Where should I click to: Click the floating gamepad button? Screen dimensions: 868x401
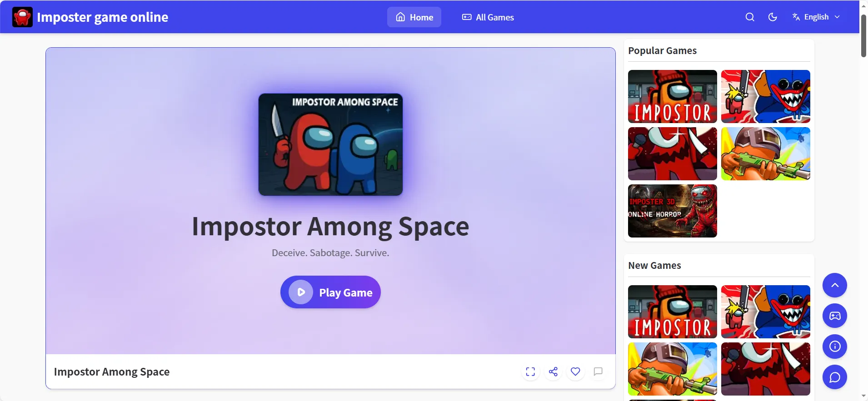pyautogui.click(x=835, y=316)
